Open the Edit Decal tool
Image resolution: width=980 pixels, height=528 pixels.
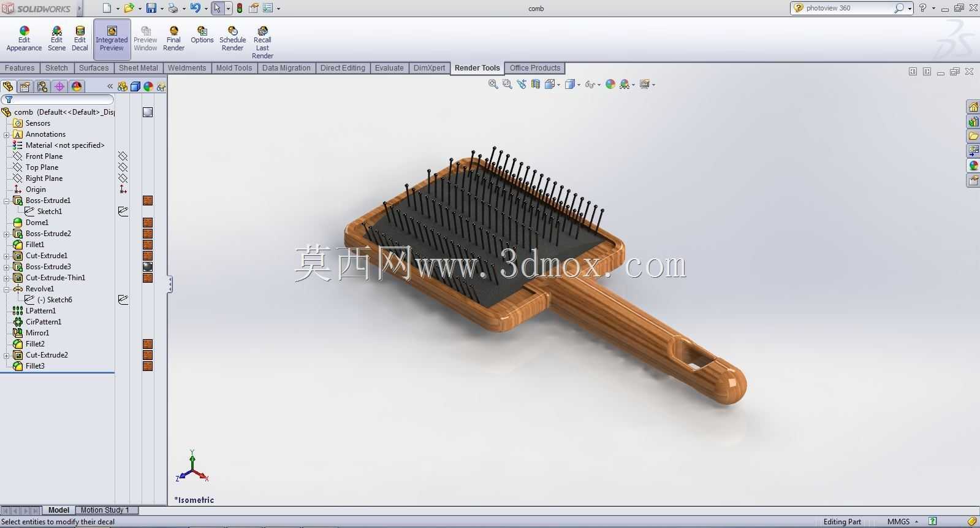(80, 39)
